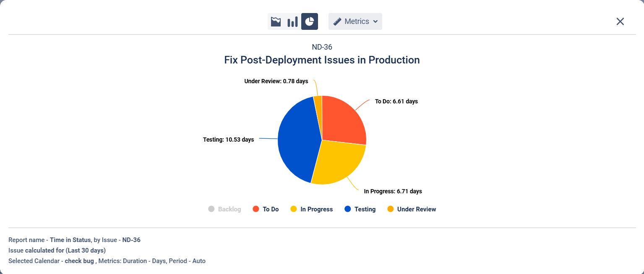Click the "To Do: 6.61 days" data label
The image size is (644, 274).
[396, 101]
